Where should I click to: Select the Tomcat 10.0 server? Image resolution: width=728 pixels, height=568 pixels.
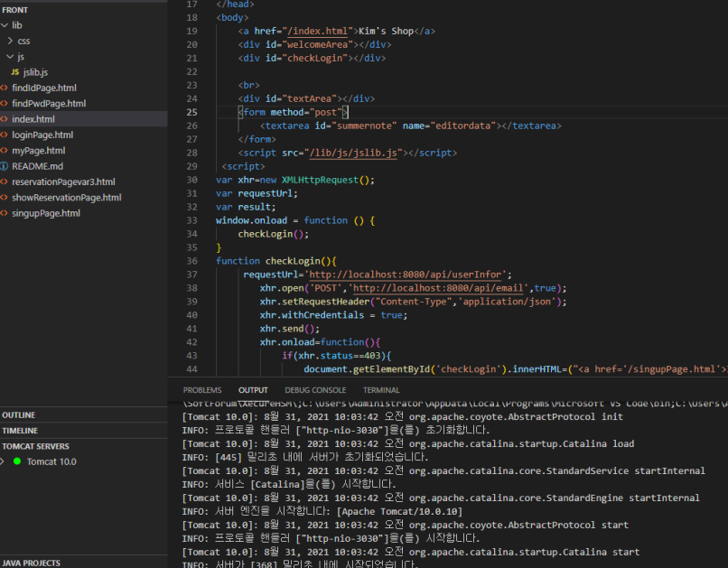pyautogui.click(x=51, y=461)
